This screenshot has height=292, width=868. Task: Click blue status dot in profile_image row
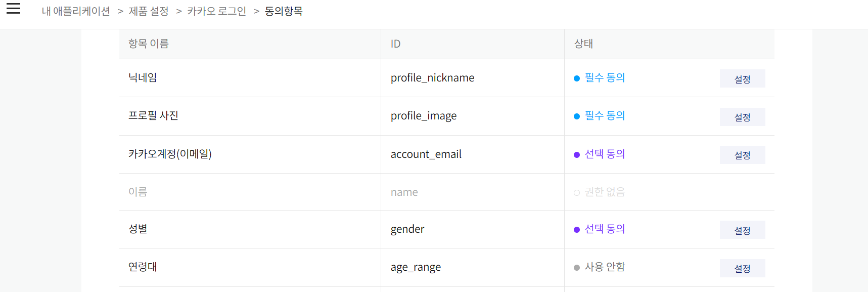[577, 116]
